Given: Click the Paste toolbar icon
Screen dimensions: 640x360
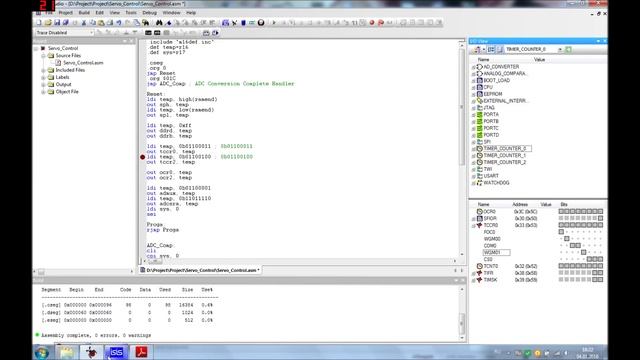Looking at the screenshot, I should point(101,22).
